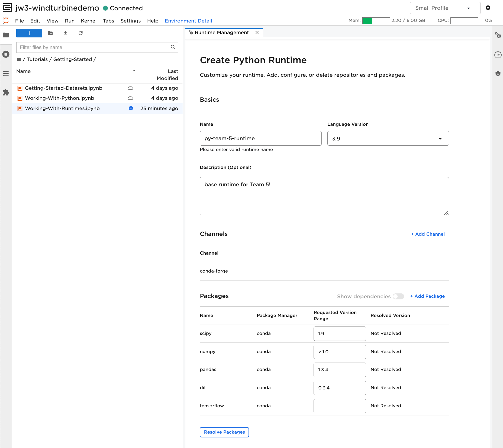This screenshot has height=448, width=503.
Task: Open the extension manager puzzle icon
Action: pos(6,92)
